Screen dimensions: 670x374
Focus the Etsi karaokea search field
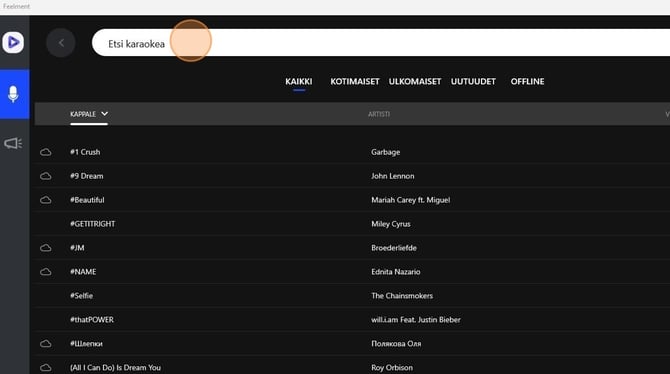click(381, 43)
